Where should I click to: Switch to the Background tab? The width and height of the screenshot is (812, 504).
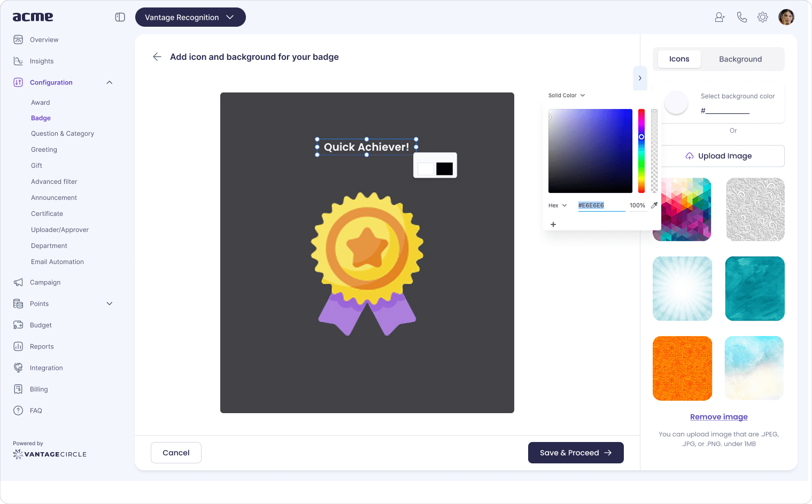click(740, 59)
